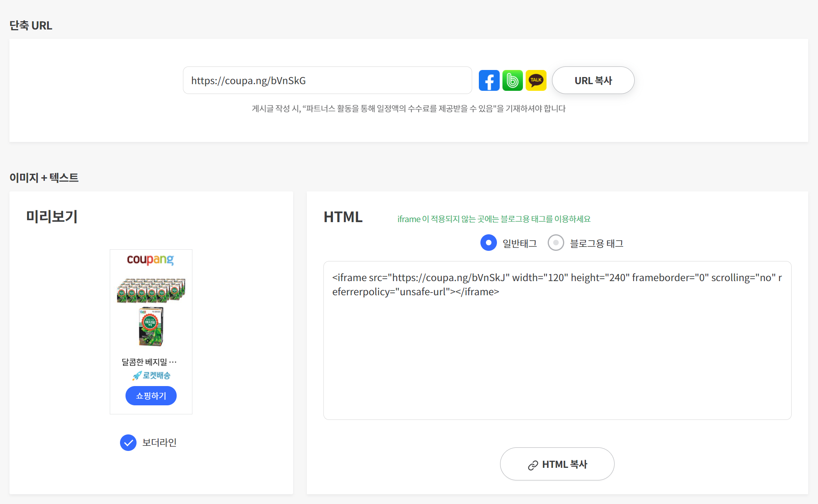Screen dimensions: 818x504
Task: Click the chain link icon on HTML 복사
Action: [x=533, y=465]
